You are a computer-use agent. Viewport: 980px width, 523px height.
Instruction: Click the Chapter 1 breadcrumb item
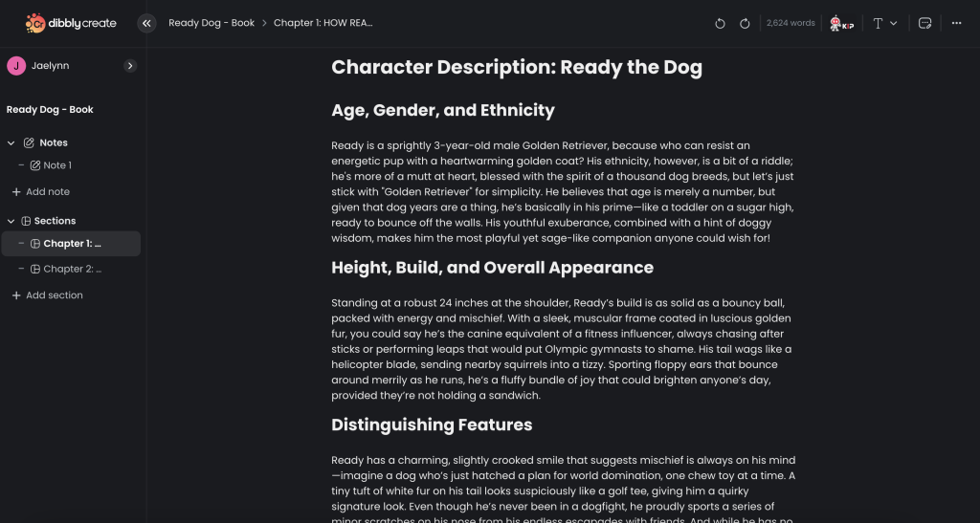[323, 23]
